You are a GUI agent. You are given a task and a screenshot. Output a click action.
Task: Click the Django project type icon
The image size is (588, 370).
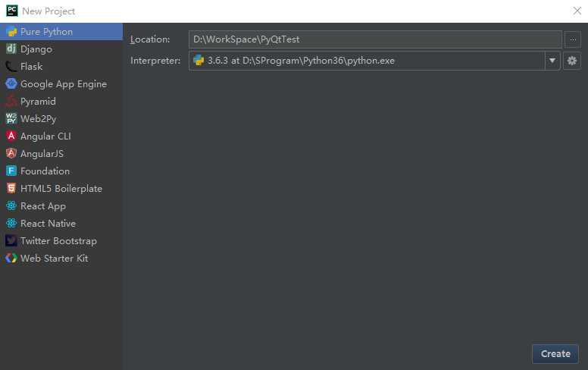point(11,49)
